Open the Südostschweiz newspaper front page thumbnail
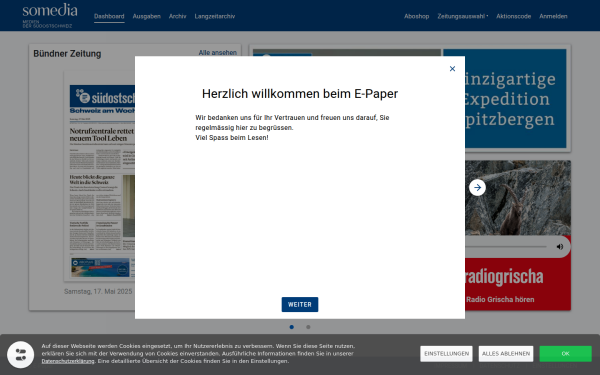Image resolution: width=600 pixels, height=375 pixels. coord(99,176)
